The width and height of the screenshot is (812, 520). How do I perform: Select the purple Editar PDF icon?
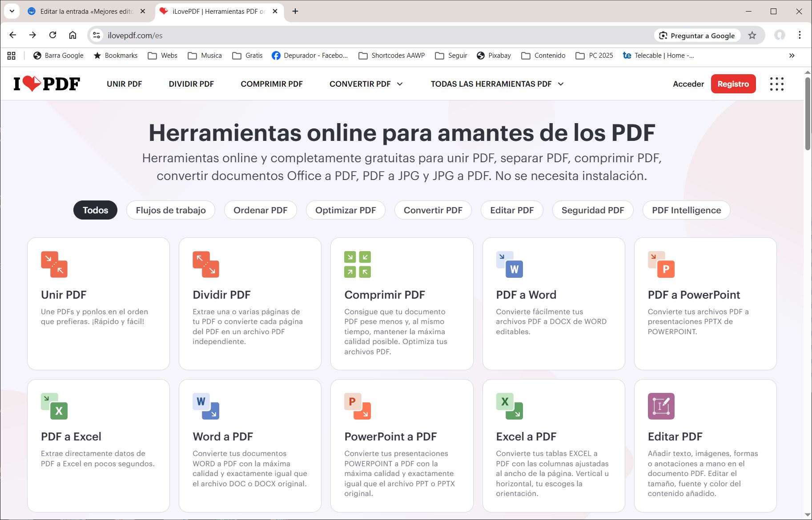click(x=661, y=406)
